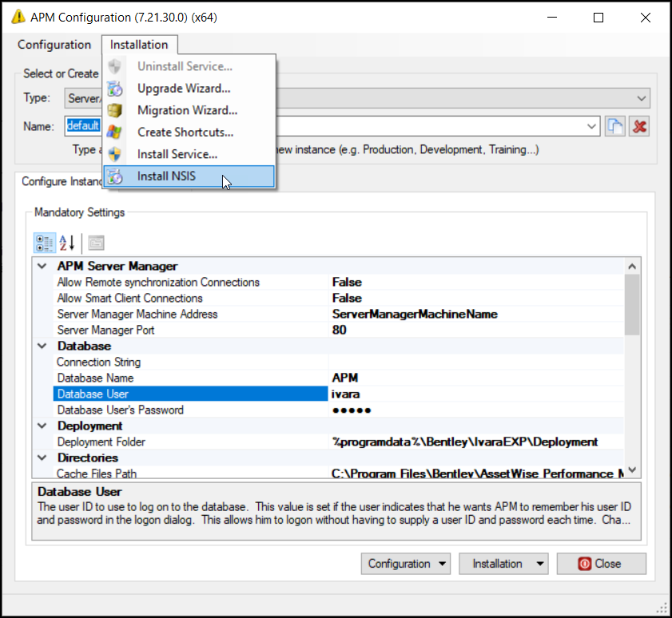This screenshot has height=618, width=672.
Task: Click the Install NSIS menu icon
Action: [x=114, y=176]
